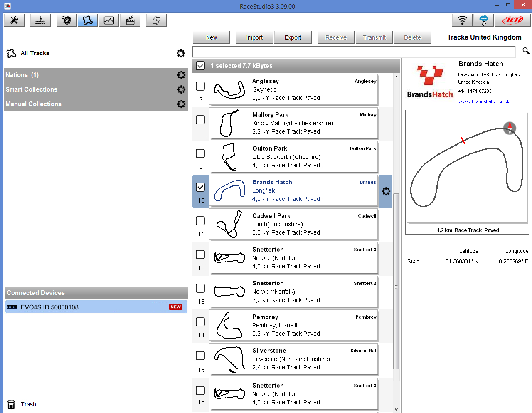Open the data analysis graph icon

pyautogui.click(x=109, y=20)
